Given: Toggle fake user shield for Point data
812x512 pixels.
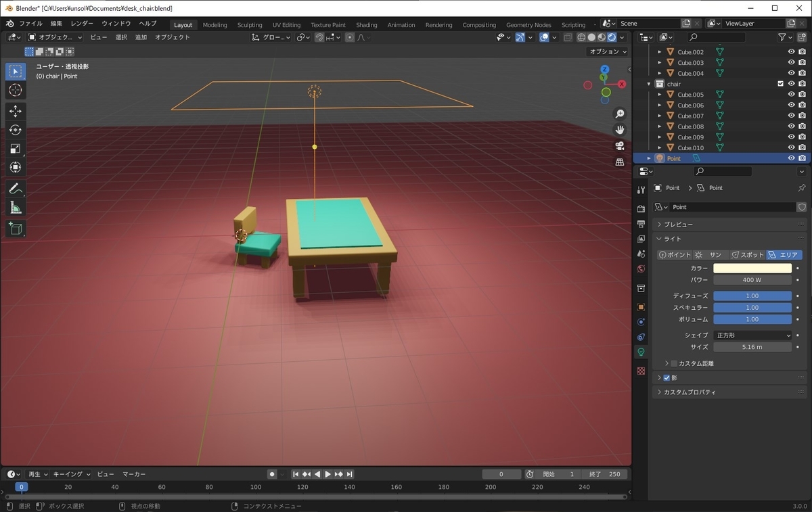Looking at the screenshot, I should pos(802,207).
